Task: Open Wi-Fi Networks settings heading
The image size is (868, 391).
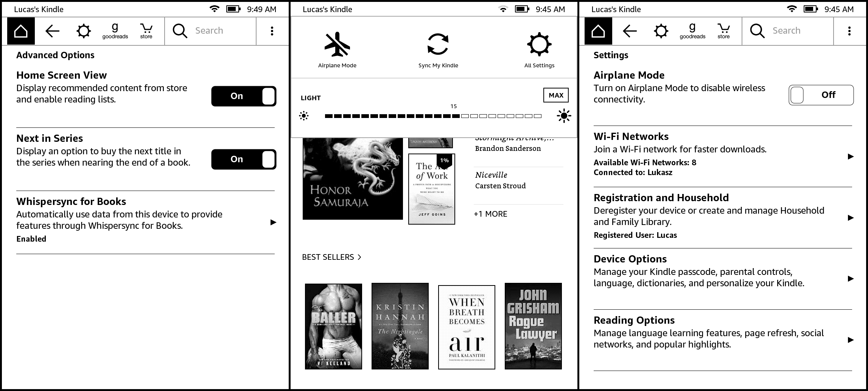Action: tap(631, 137)
